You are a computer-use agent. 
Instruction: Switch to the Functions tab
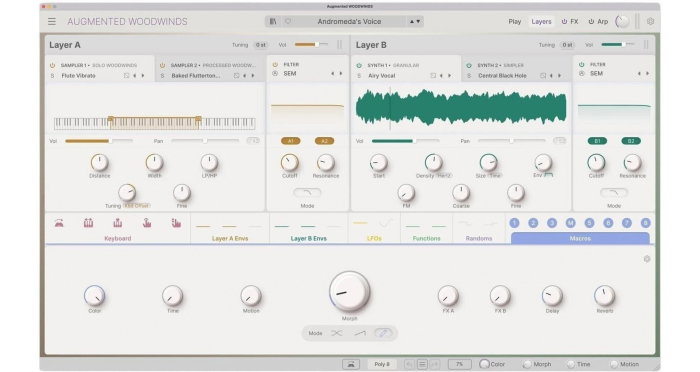(426, 238)
